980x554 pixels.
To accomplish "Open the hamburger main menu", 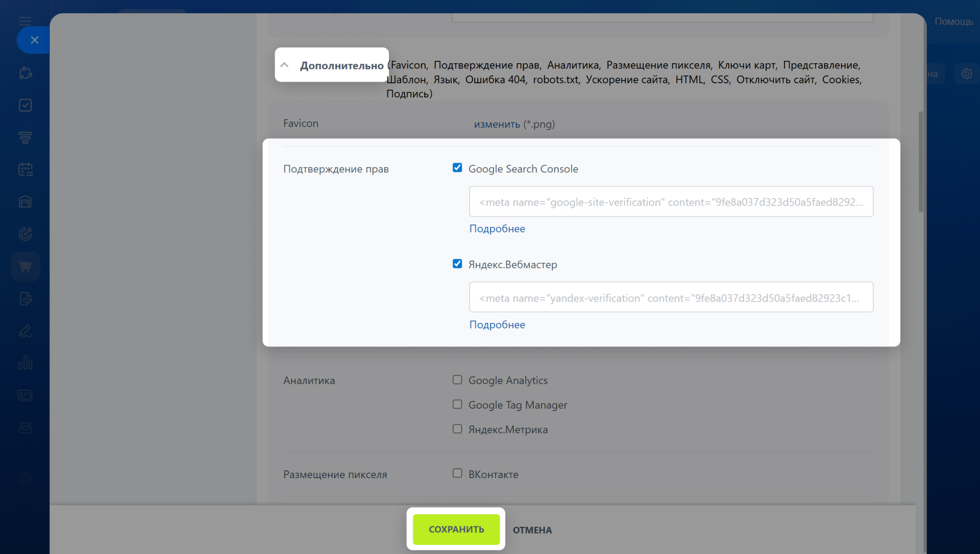I will (25, 21).
